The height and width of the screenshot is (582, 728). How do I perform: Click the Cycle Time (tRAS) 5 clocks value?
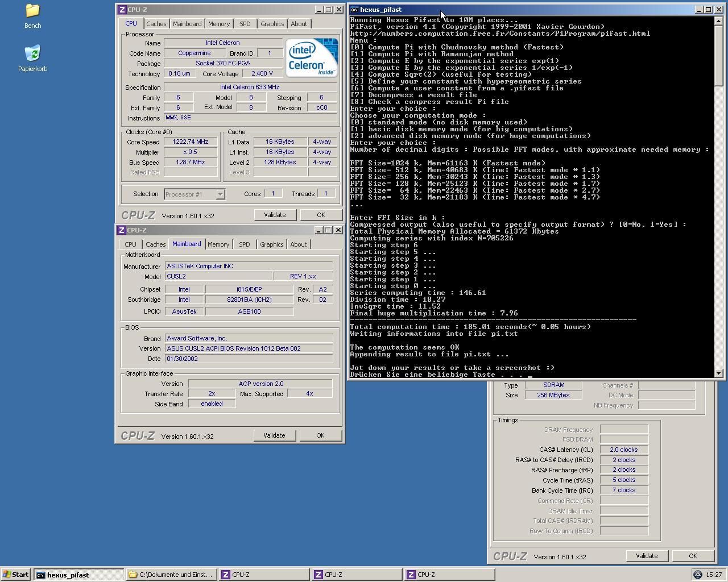(624, 480)
